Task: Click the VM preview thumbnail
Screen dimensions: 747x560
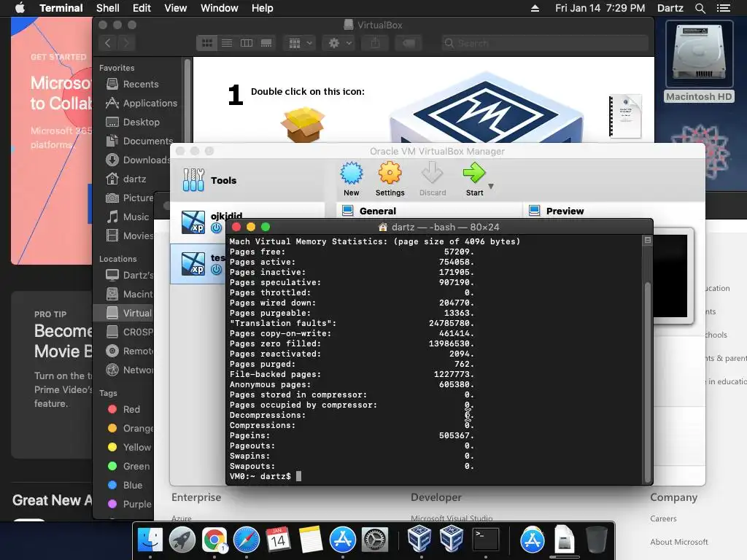Action: tap(671, 276)
